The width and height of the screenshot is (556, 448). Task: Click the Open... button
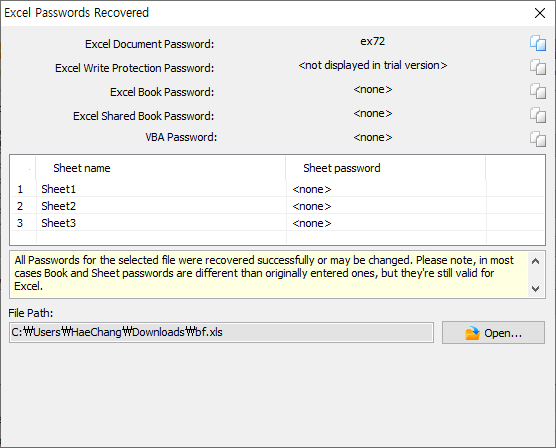click(493, 333)
